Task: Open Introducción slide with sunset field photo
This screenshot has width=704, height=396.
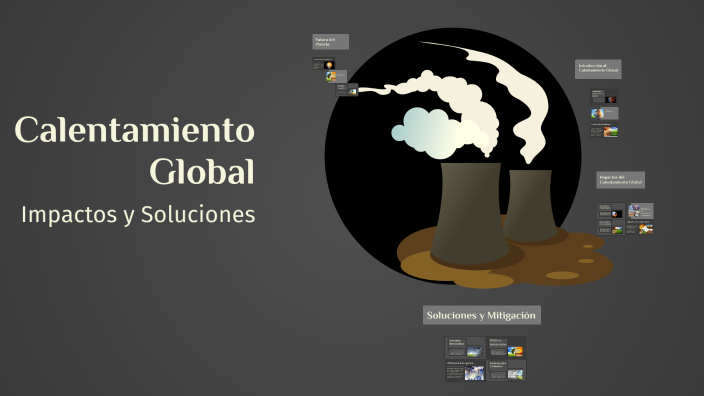Action: tap(604, 129)
